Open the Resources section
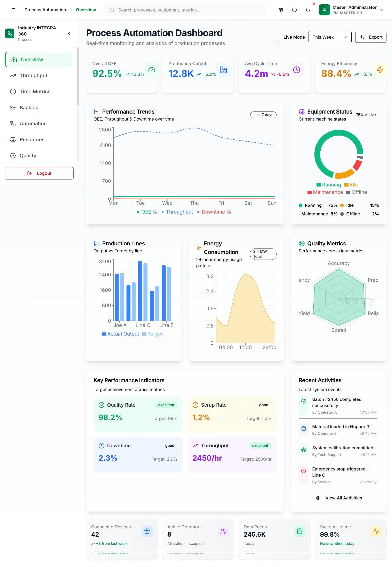392x567 pixels. coord(32,139)
